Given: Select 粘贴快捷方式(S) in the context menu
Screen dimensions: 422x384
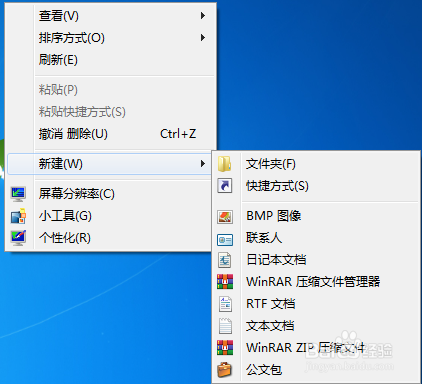Looking at the screenshot, I should tap(111, 112).
